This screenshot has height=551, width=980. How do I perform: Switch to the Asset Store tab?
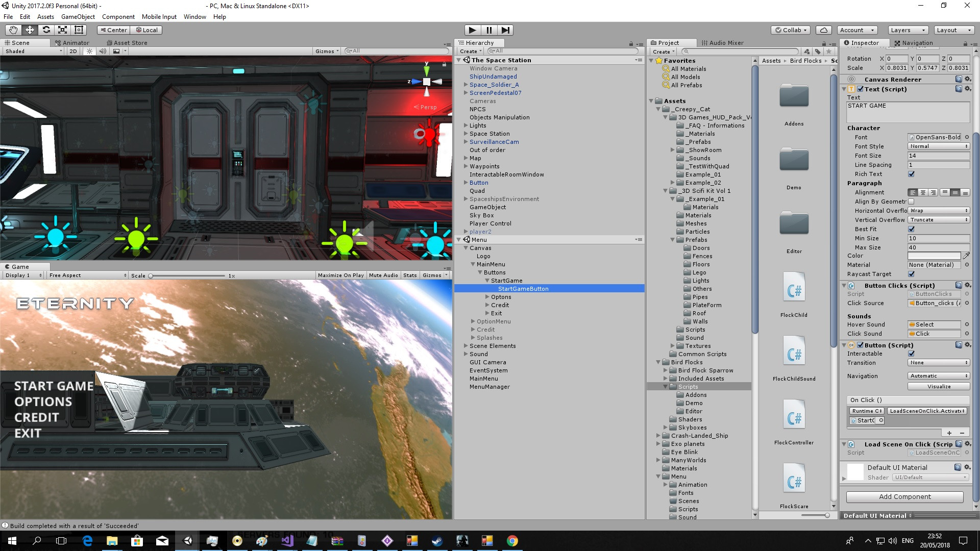click(x=127, y=43)
